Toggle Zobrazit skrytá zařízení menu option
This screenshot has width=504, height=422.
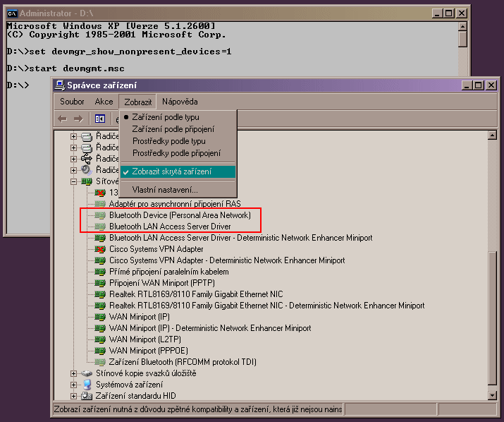click(178, 171)
